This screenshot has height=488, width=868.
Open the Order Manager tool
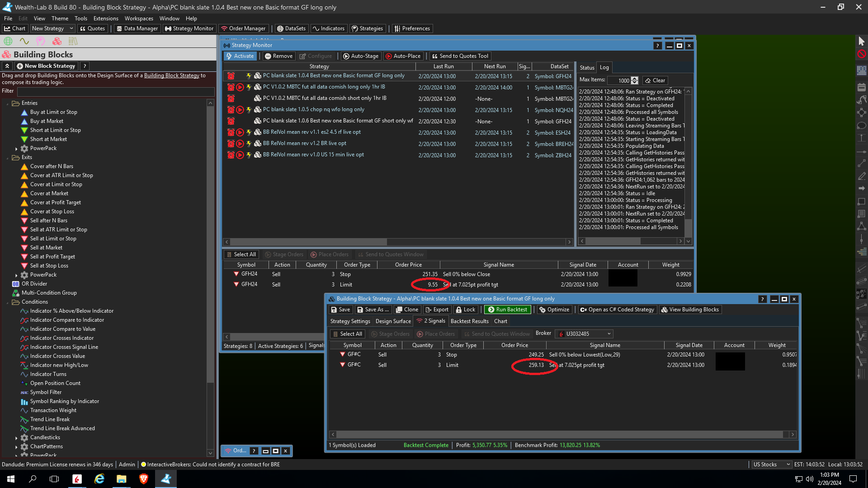(x=243, y=28)
